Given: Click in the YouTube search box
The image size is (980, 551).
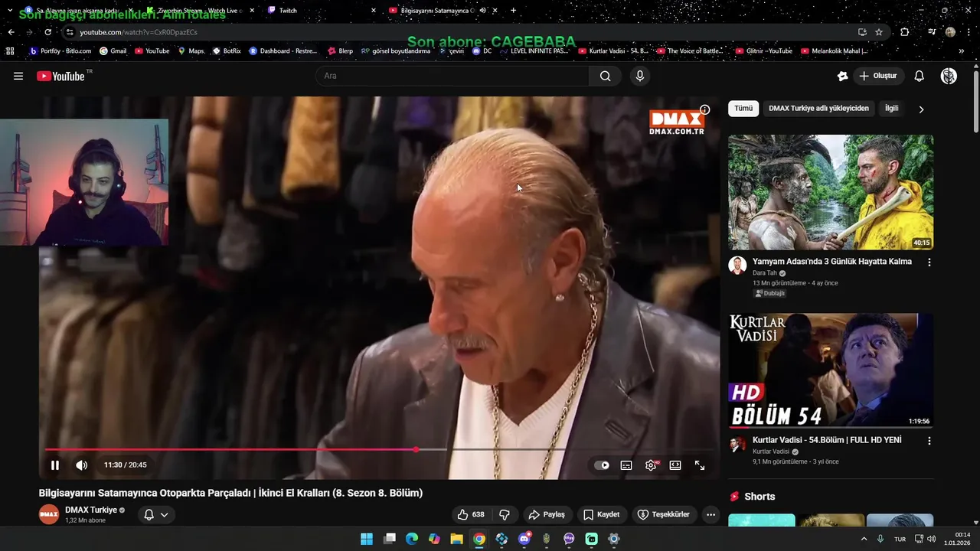Looking at the screenshot, I should 452,76.
